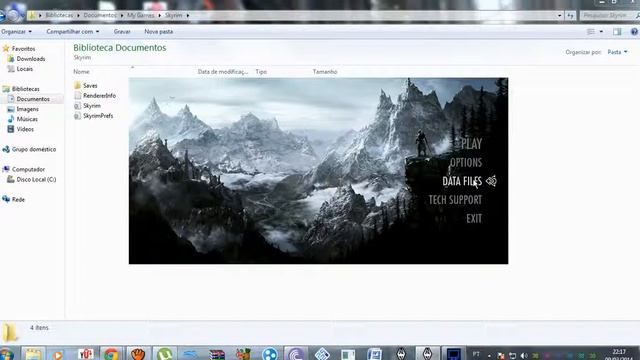Screen dimensions: 640x360
Task: Open Windows Explorer from the taskbar
Action: coord(33,354)
